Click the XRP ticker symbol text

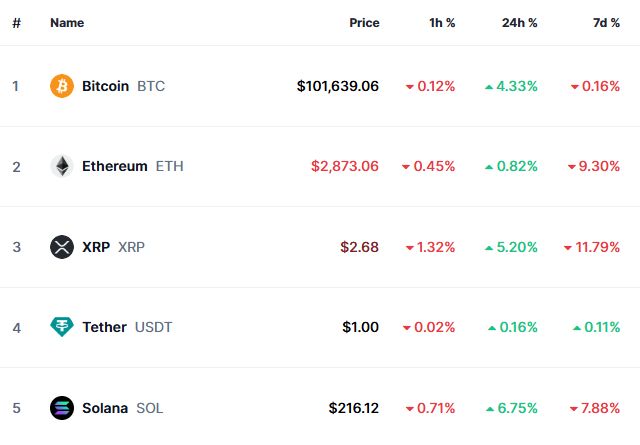click(x=132, y=247)
